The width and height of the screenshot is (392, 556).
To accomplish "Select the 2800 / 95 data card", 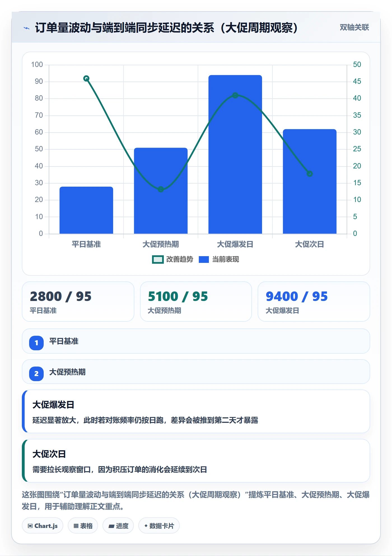I will (78, 302).
